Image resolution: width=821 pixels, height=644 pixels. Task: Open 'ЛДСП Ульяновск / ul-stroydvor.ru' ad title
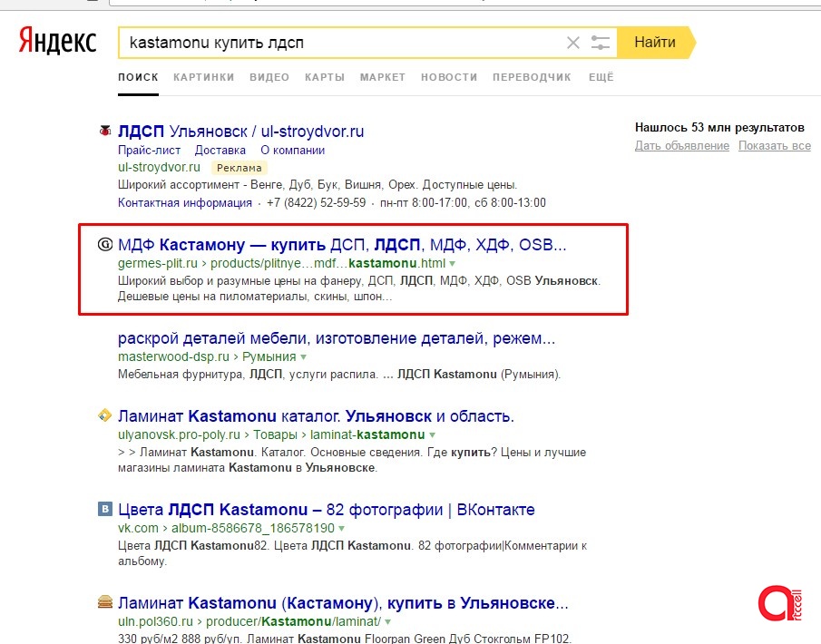click(240, 132)
